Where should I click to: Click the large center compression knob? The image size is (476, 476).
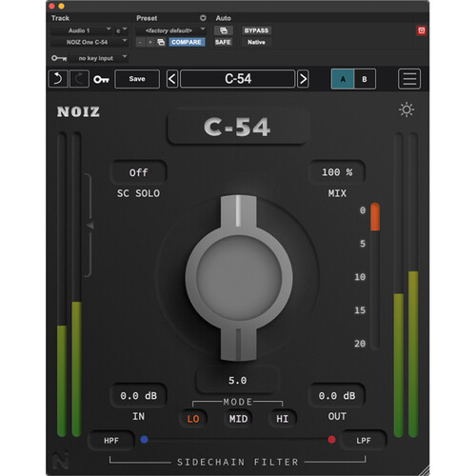(x=239, y=278)
